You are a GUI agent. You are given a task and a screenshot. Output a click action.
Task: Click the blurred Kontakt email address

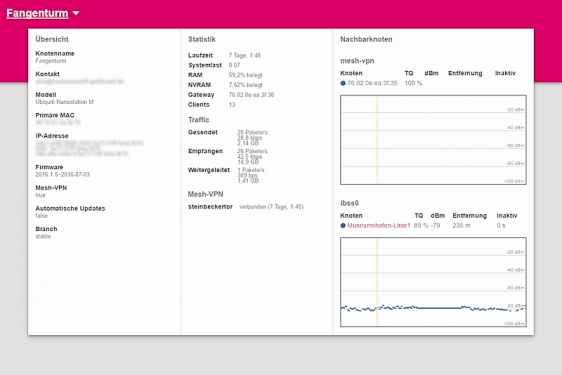(x=79, y=82)
